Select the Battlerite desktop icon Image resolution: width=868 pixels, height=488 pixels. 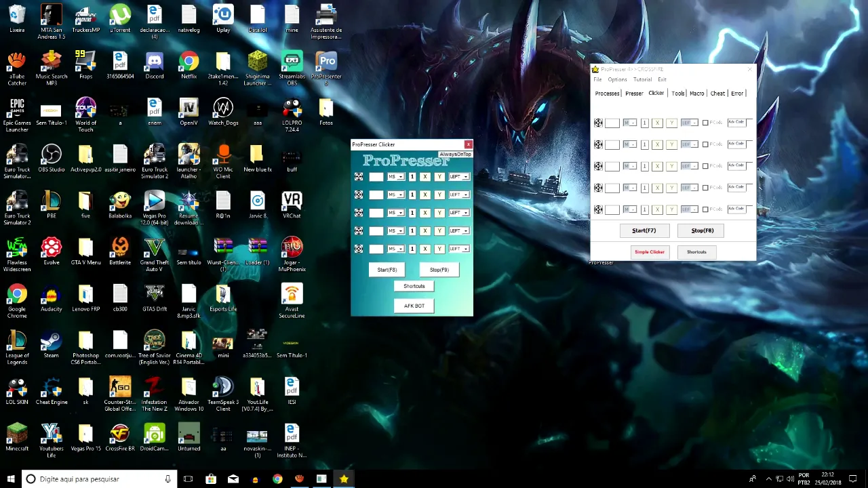[120, 251]
